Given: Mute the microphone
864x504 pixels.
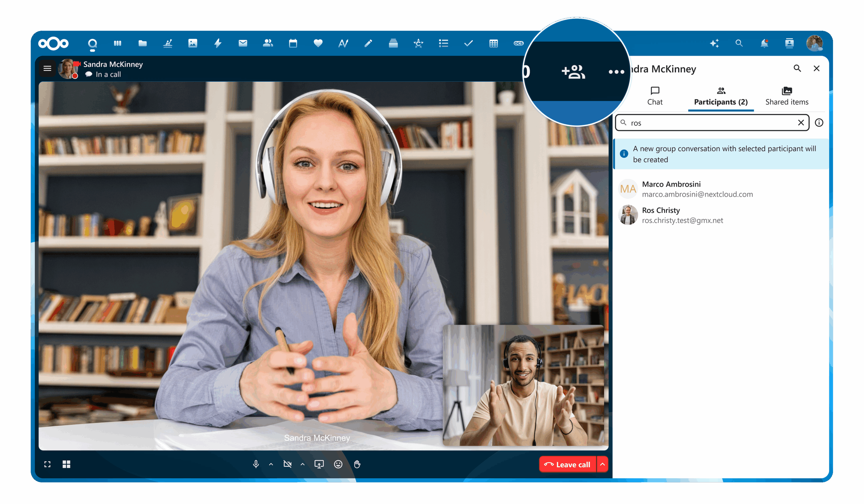Looking at the screenshot, I should [x=256, y=464].
